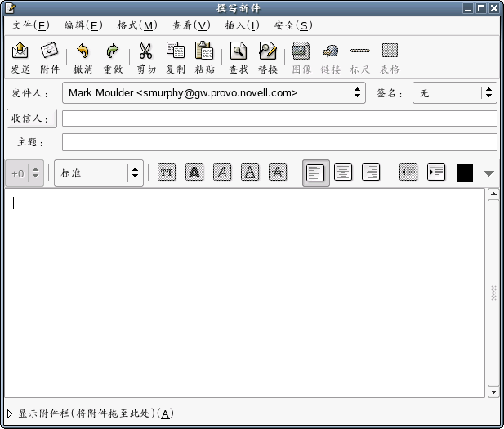This screenshot has height=429, width=504.
Task: Open the 编辑(E) menu
Action: pyautogui.click(x=83, y=25)
